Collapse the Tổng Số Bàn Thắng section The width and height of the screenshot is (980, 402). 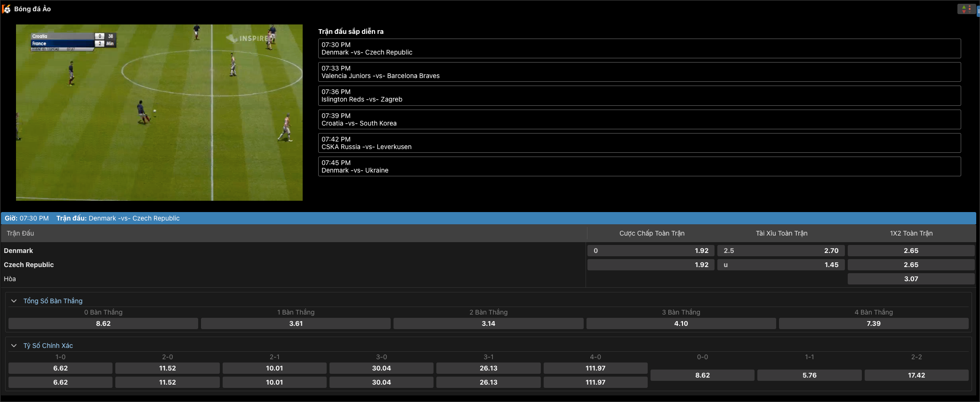pos(14,301)
